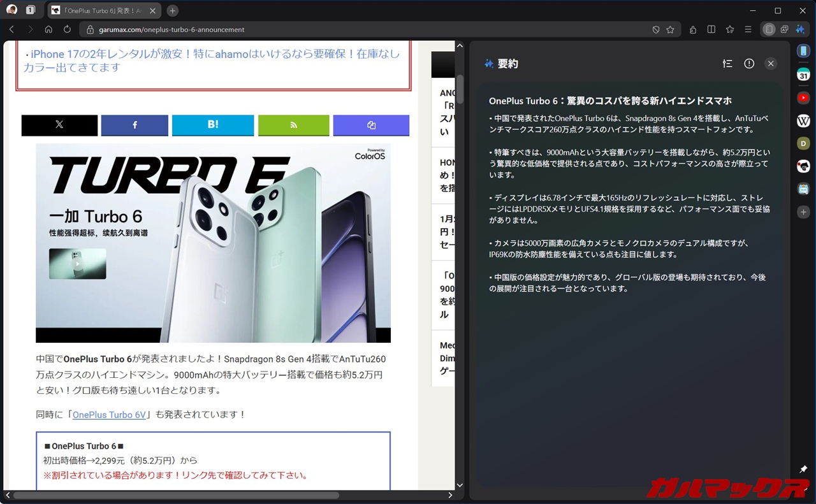Open the browser hamburger menu
The image size is (816, 504).
[748, 29]
